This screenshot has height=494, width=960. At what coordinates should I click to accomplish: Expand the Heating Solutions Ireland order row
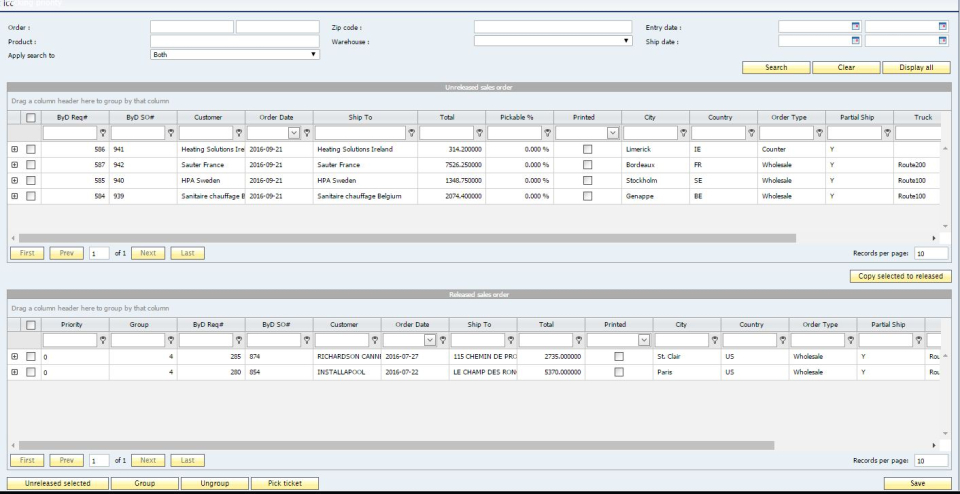[15, 149]
